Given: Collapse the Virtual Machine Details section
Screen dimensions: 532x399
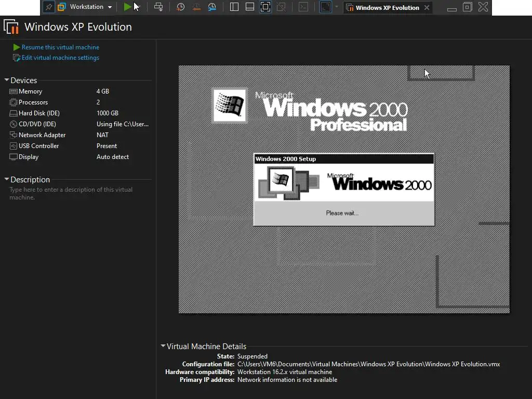Looking at the screenshot, I should pyautogui.click(x=163, y=346).
